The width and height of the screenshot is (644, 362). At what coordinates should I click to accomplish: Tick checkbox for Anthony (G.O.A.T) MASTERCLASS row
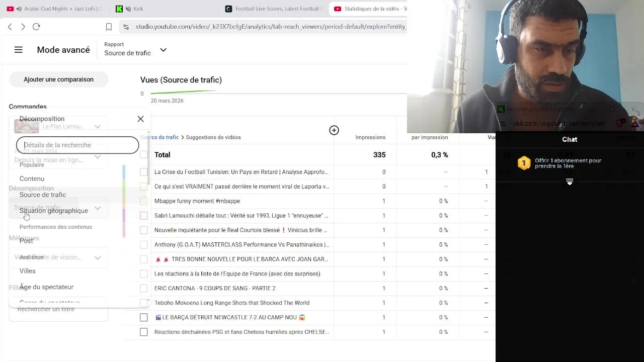(x=144, y=245)
